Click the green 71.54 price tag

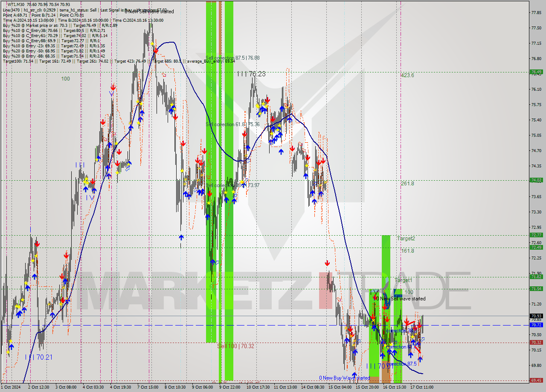pos(536,289)
